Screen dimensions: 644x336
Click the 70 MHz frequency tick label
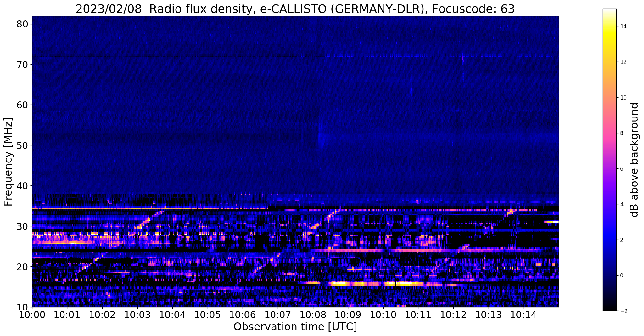click(23, 65)
